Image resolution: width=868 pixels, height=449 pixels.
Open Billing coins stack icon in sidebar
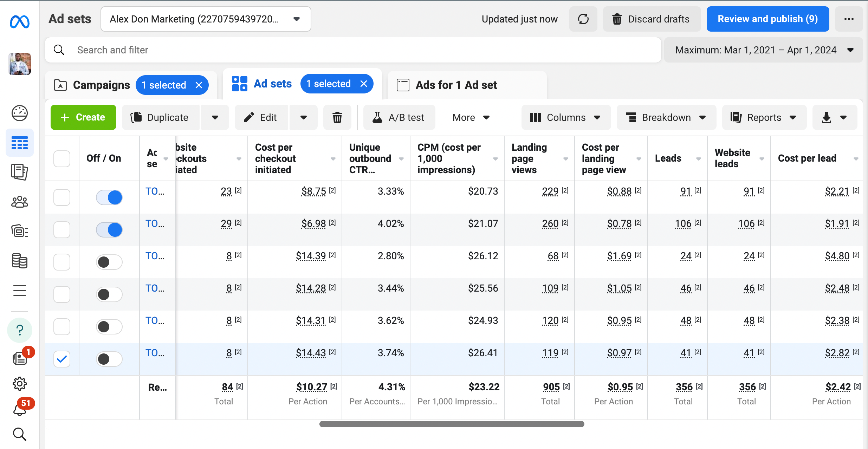point(20,261)
